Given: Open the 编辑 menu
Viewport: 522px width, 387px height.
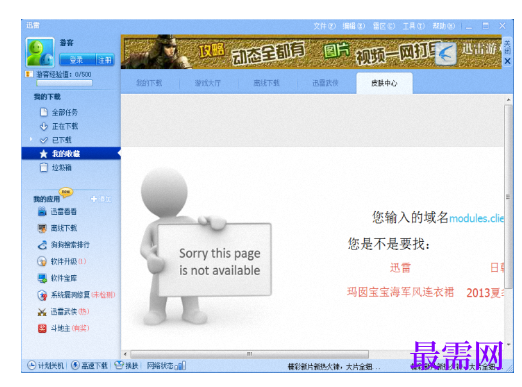Looking at the screenshot, I should (x=354, y=26).
